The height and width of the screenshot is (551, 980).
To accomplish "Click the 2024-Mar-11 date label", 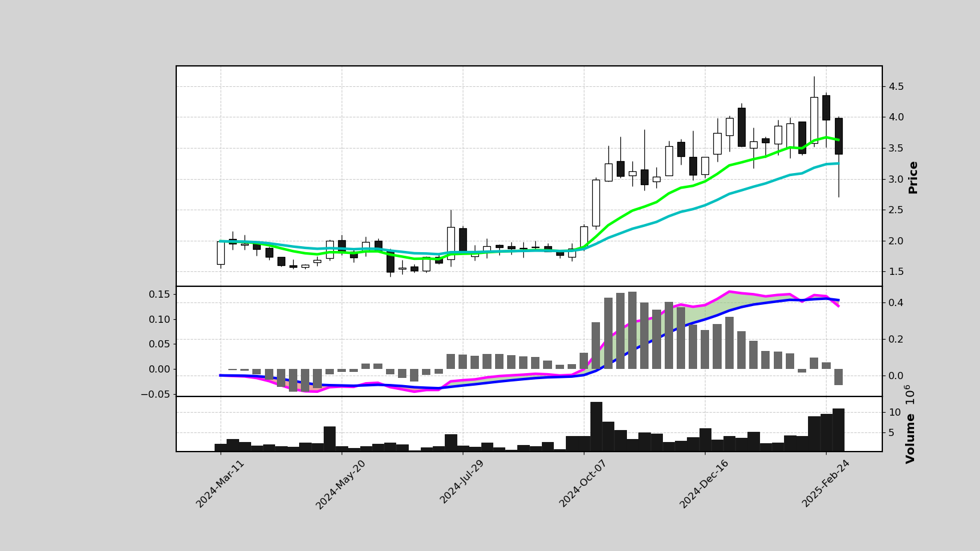I will click(x=220, y=484).
